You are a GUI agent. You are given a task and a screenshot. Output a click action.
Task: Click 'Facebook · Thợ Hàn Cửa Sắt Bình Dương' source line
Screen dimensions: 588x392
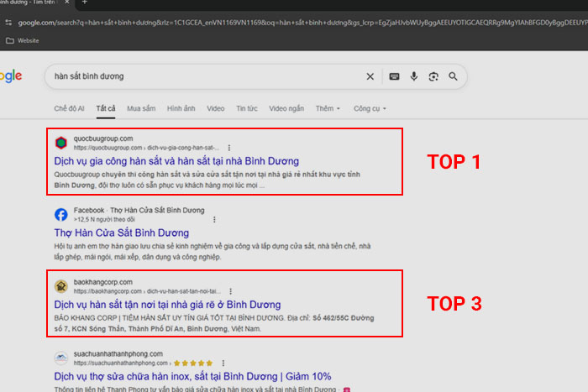pyautogui.click(x=139, y=210)
